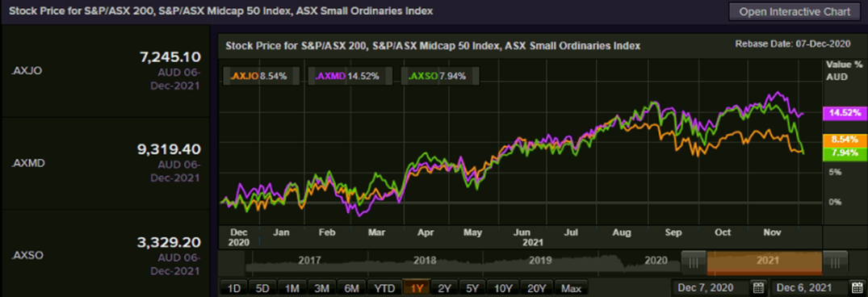Select the YTD time range

click(384, 288)
